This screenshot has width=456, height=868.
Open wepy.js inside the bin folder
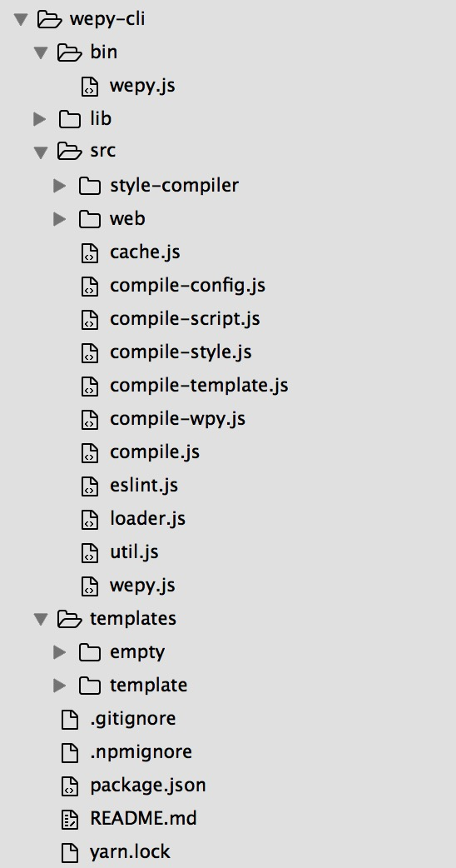click(142, 86)
